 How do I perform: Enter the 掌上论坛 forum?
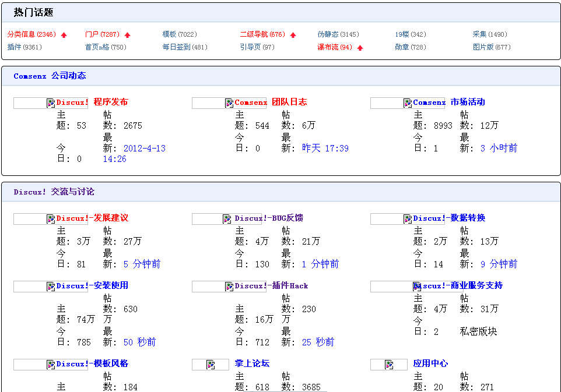[x=253, y=363]
